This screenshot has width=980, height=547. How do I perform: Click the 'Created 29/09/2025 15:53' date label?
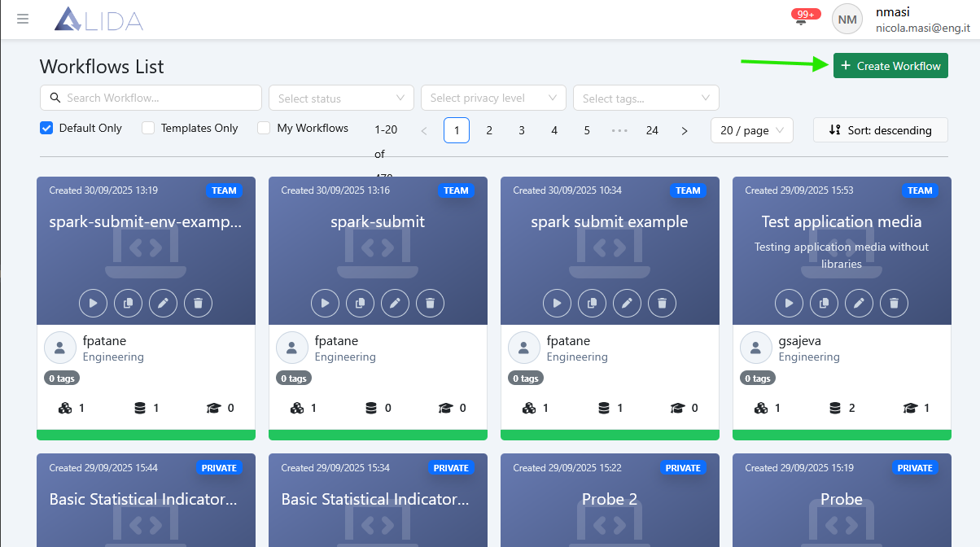(799, 190)
